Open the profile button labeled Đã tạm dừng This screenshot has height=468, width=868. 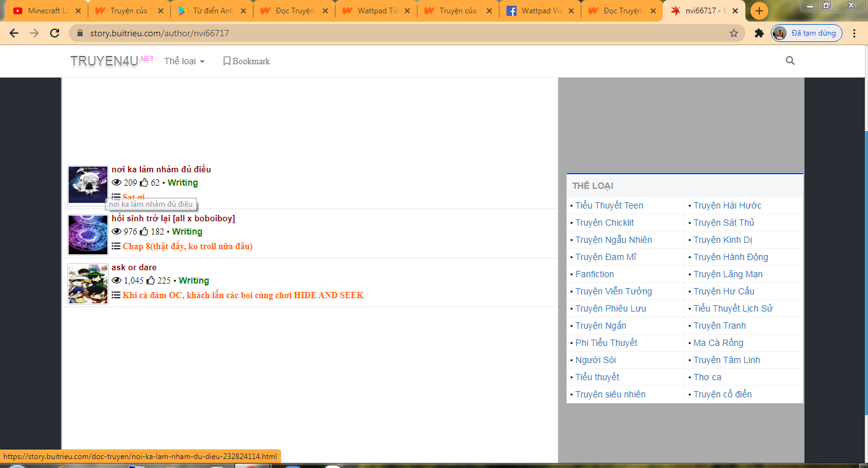pyautogui.click(x=806, y=33)
